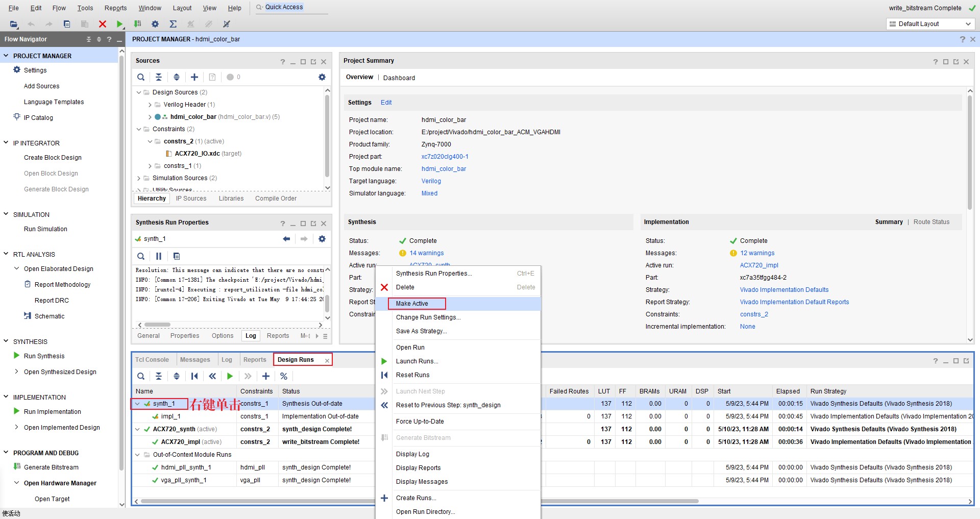Click the Design Runs horizontal scrollbar
This screenshot has width=980, height=519.
coord(420,501)
